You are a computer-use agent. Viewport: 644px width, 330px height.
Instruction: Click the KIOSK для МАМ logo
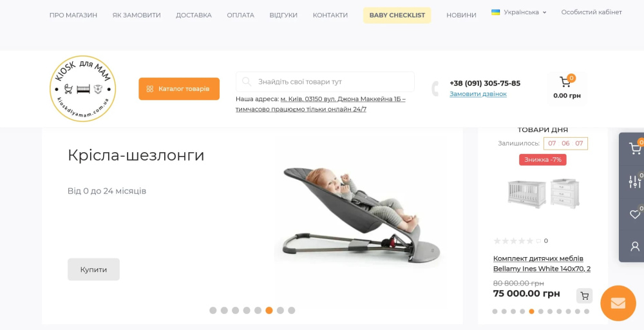(82, 88)
